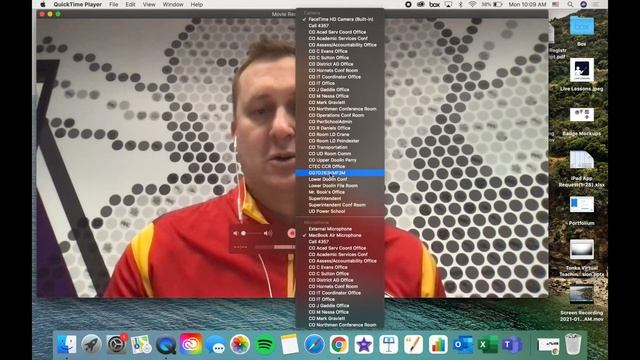Launch Maps from the dock
640x360 pixels.
[x=141, y=344]
